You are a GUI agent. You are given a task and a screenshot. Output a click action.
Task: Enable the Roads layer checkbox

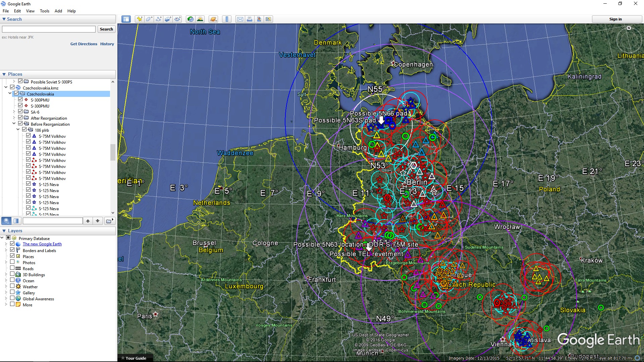coord(12,268)
